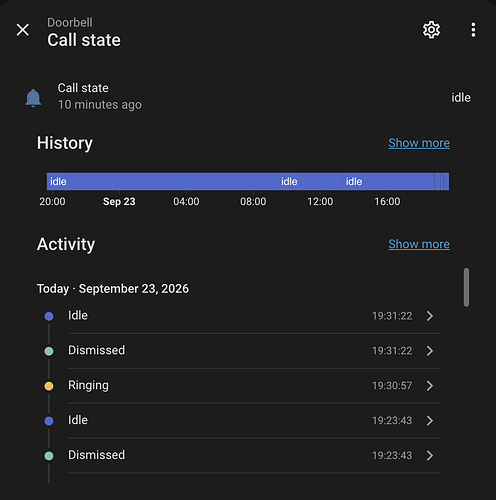Open the three-dot overflow menu
The height and width of the screenshot is (500, 496).
point(473,30)
